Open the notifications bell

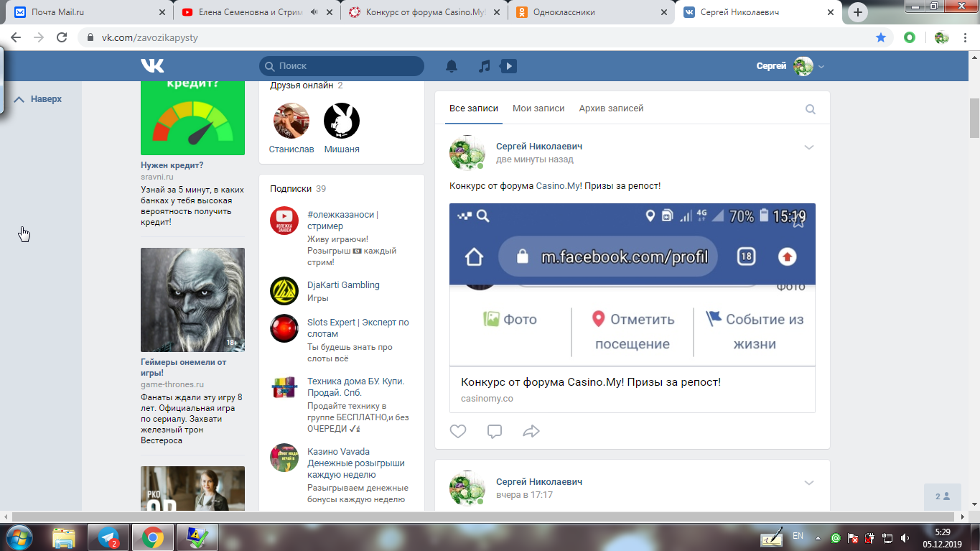tap(452, 66)
